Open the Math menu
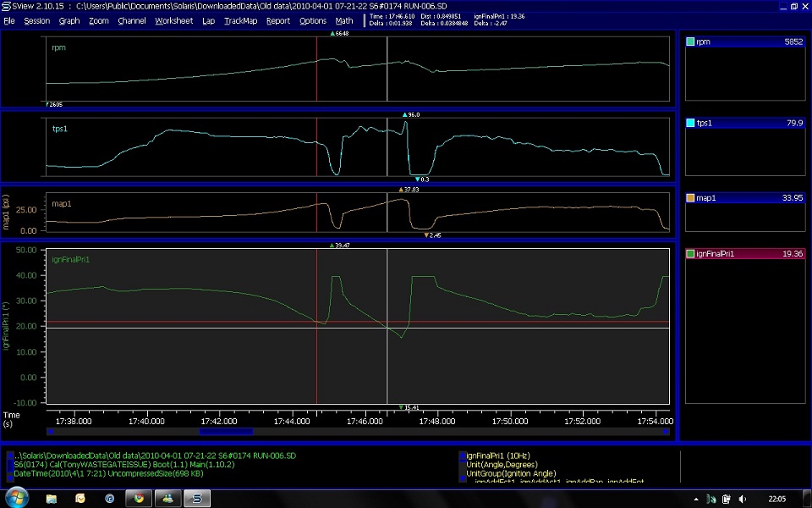Screen dimensions: 812x508 click(x=344, y=20)
